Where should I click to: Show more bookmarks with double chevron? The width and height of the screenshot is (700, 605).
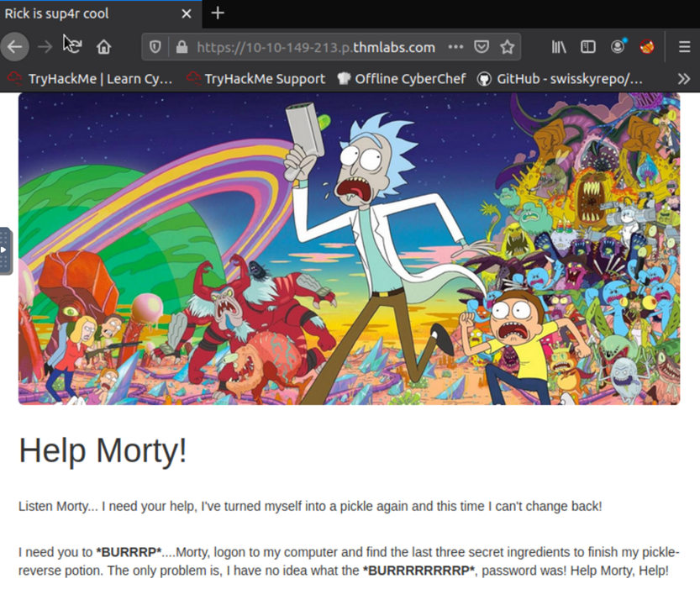click(684, 79)
